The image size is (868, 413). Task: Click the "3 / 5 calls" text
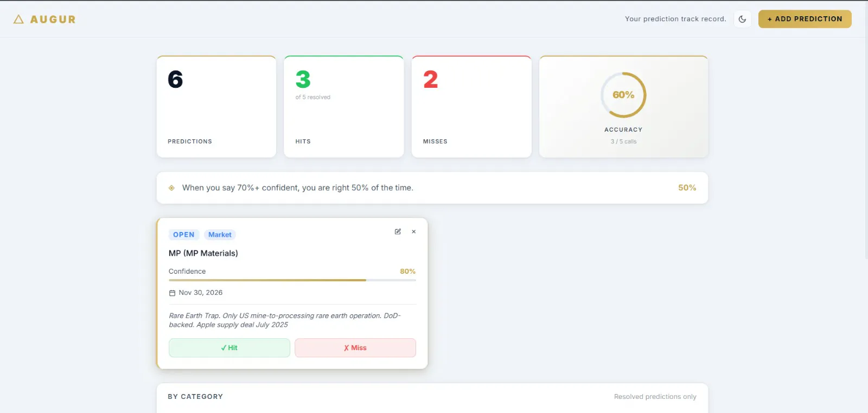[x=624, y=141]
